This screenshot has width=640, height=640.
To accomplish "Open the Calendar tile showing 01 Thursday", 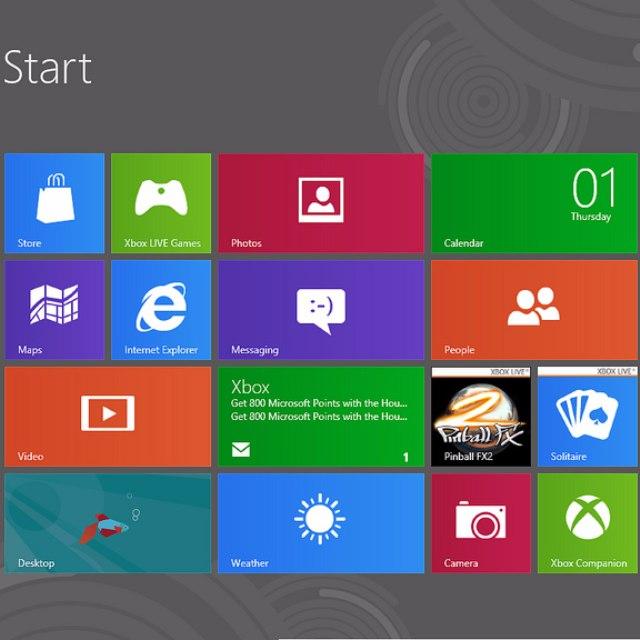I will (534, 203).
